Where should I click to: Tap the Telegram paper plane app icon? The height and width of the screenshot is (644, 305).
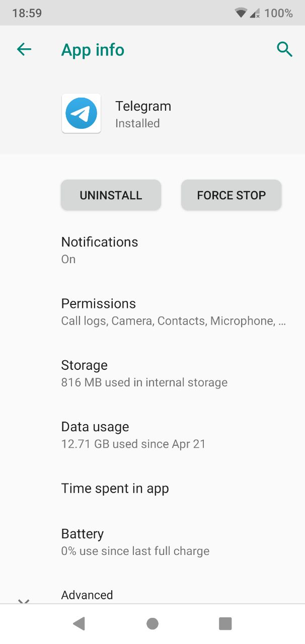click(x=81, y=113)
